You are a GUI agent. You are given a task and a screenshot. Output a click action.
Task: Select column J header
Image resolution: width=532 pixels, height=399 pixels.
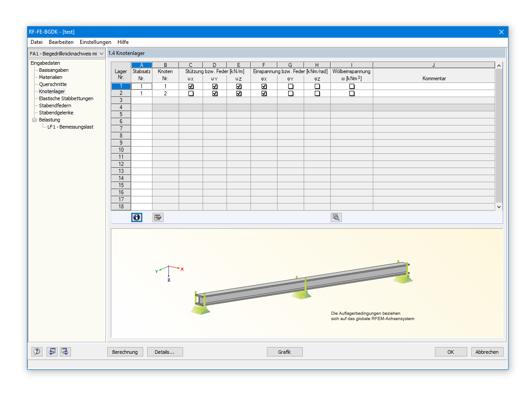434,65
